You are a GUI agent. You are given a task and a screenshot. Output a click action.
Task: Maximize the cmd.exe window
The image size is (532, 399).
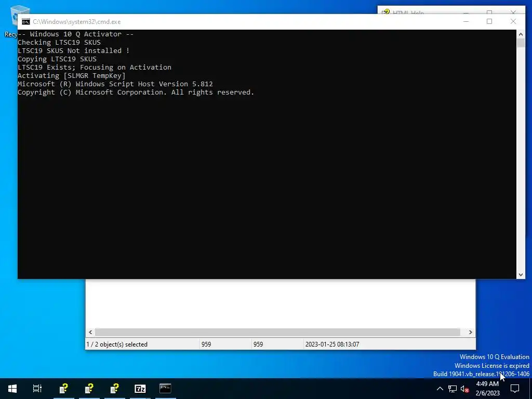click(489, 21)
